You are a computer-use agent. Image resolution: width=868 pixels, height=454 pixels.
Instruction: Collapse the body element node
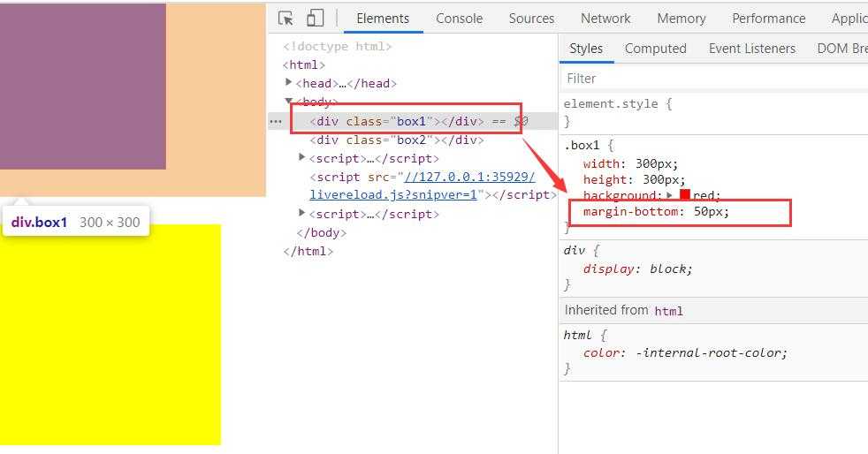pyautogui.click(x=288, y=101)
